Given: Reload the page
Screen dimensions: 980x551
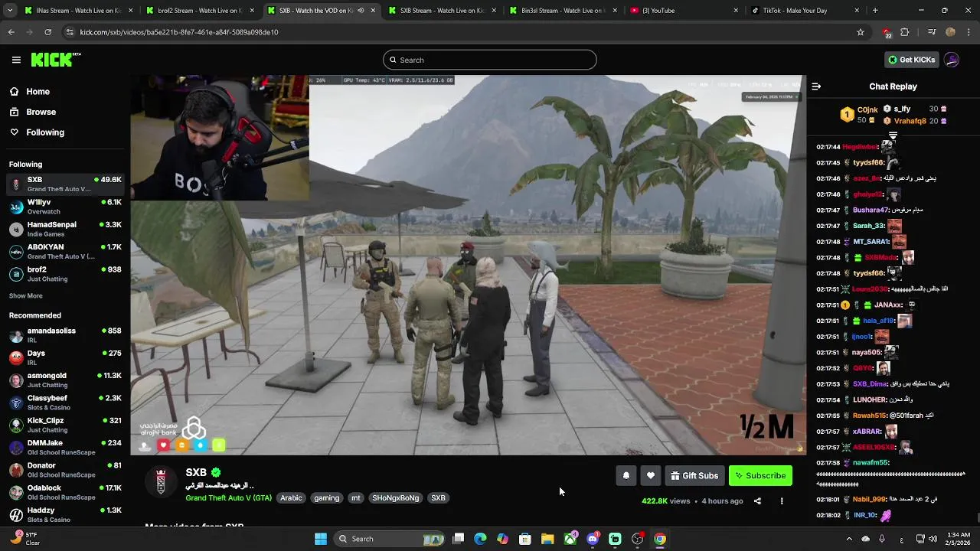Looking at the screenshot, I should 47,32.
